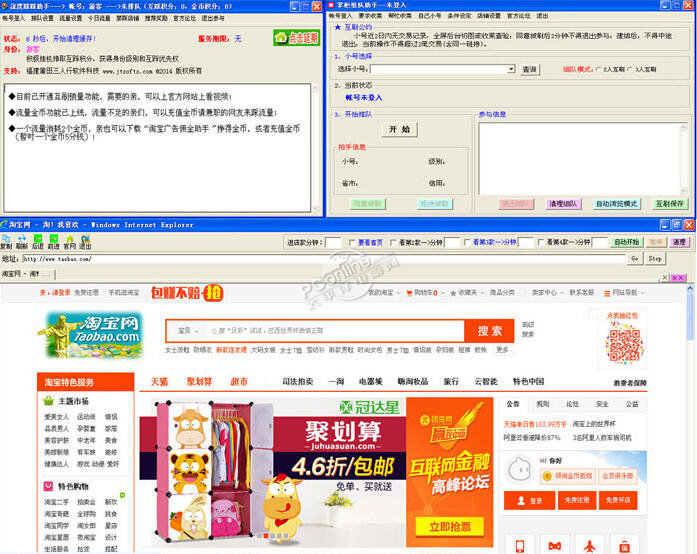Image resolution: width=697 pixels, height=554 pixels.
Task: Click the 自动浏览模式 button
Action: click(617, 204)
